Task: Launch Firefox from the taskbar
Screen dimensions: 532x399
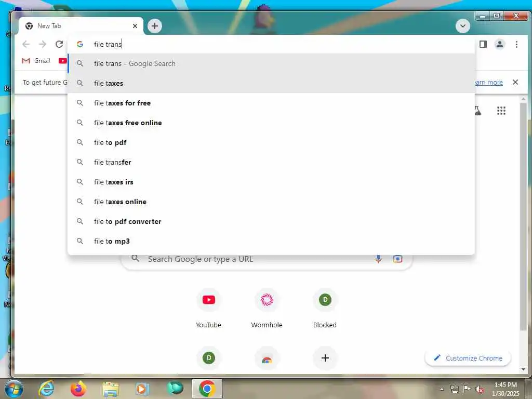Action: [x=78, y=389]
